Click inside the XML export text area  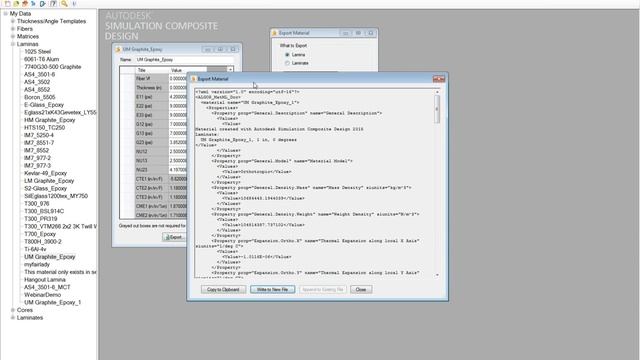coord(314,184)
